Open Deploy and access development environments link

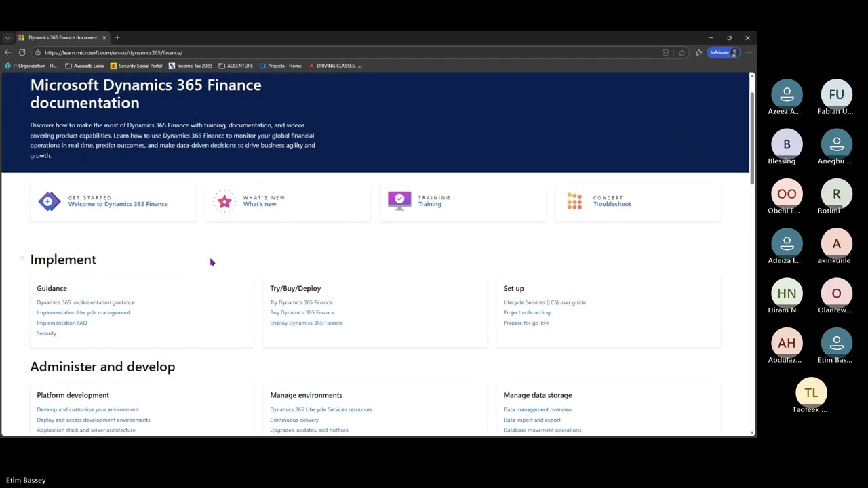point(94,420)
